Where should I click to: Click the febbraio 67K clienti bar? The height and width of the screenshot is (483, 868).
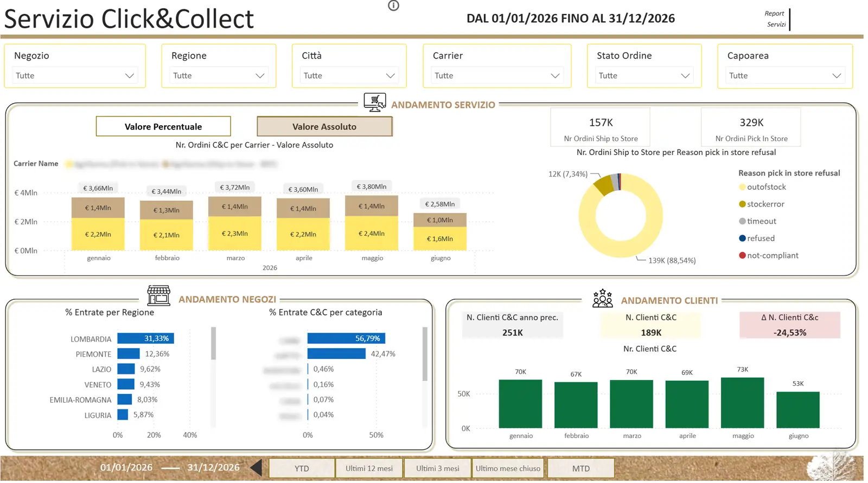pyautogui.click(x=576, y=405)
